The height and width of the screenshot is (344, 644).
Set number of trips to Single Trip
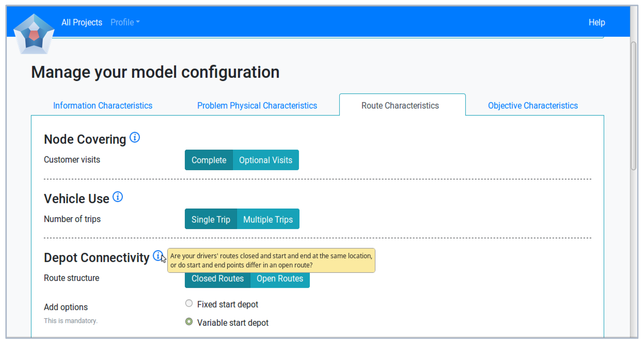point(211,219)
